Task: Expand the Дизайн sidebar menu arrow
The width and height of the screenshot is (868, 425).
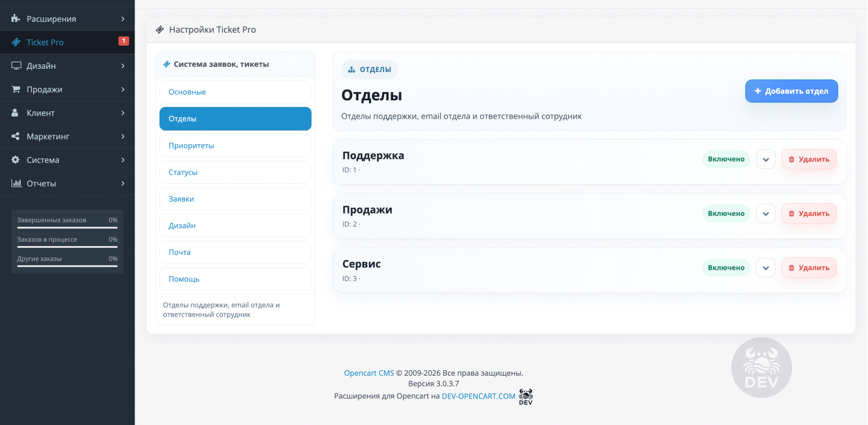Action: 123,66
